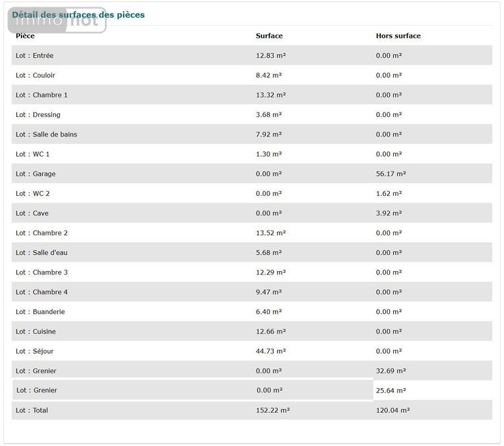The height and width of the screenshot is (446, 504).
Task: Click the total surface value 152.22 m²
Action: [273, 410]
